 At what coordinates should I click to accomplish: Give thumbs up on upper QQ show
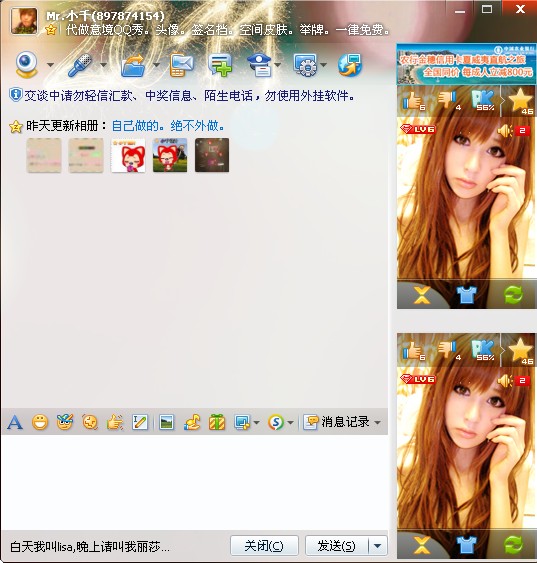[x=413, y=101]
